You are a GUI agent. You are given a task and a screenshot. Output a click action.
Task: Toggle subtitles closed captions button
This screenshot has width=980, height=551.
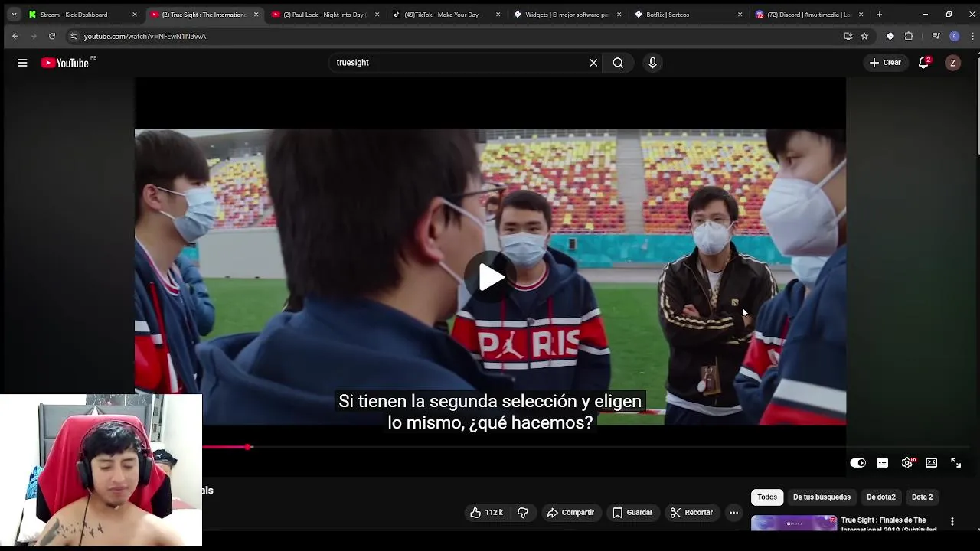click(x=882, y=462)
